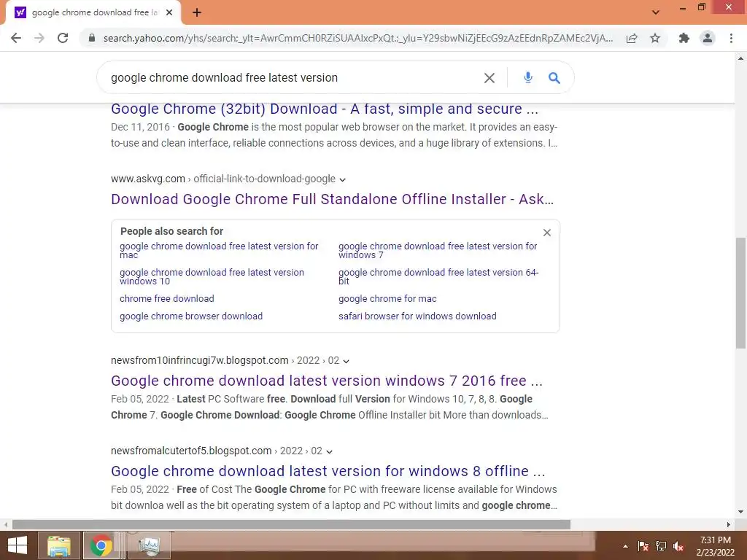Select the google chrome download tab
The height and width of the screenshot is (560, 747).
[x=94, y=12]
